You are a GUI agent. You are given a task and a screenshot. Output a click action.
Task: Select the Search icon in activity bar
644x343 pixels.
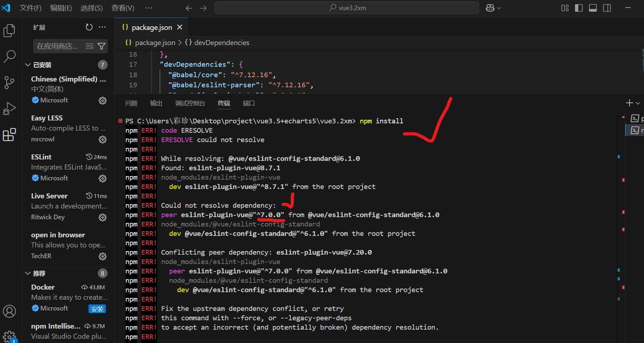pyautogui.click(x=9, y=56)
